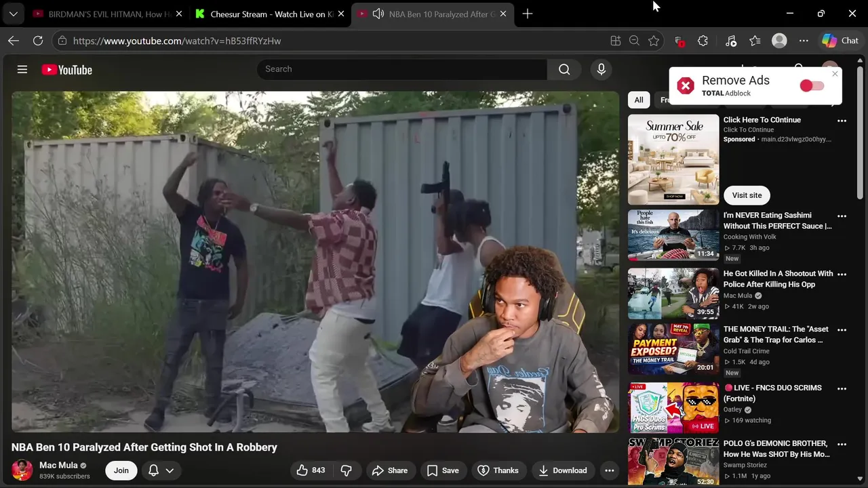The height and width of the screenshot is (488, 868).
Task: Send Thanks to creator
Action: pos(498,470)
